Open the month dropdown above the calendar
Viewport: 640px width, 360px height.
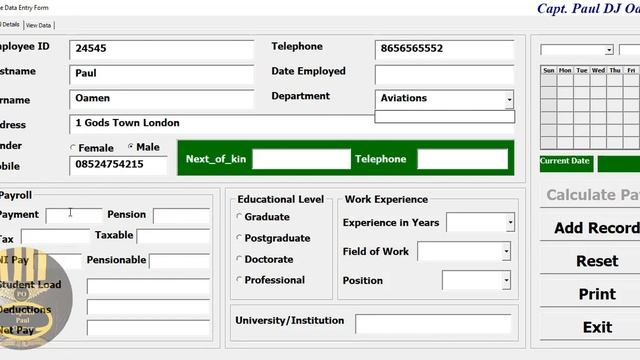click(609, 50)
